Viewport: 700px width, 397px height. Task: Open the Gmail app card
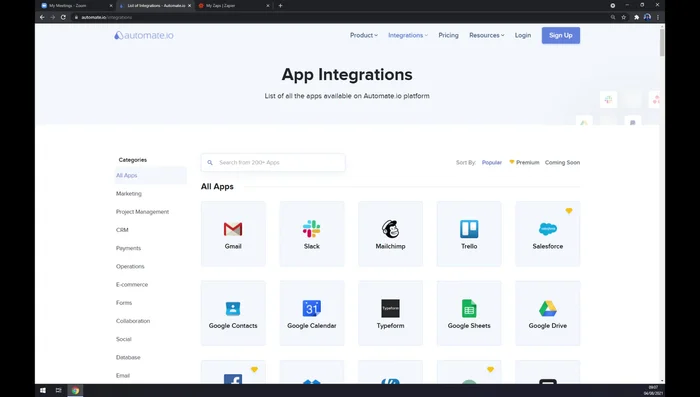tap(233, 234)
